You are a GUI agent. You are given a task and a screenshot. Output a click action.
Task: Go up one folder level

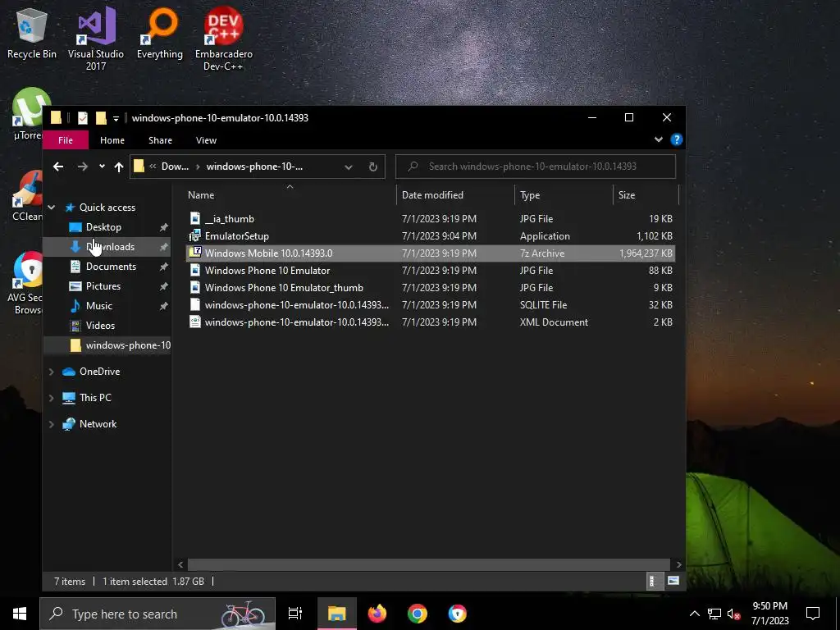pyautogui.click(x=119, y=167)
